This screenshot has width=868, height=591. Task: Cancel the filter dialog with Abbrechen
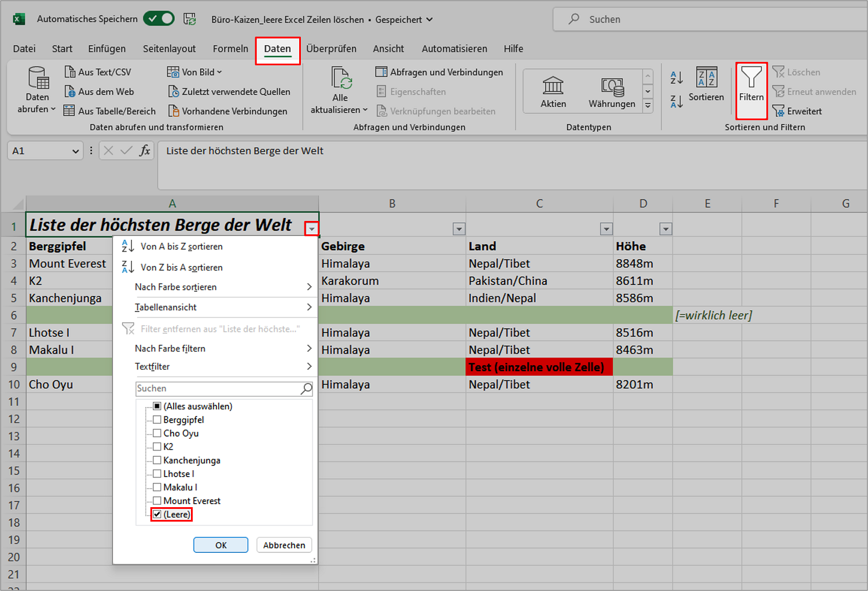(284, 545)
